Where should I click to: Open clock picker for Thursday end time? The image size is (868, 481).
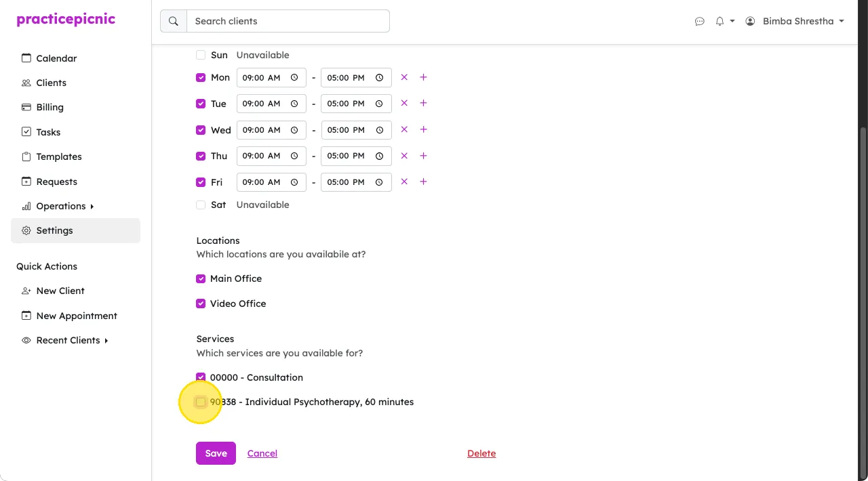point(380,156)
